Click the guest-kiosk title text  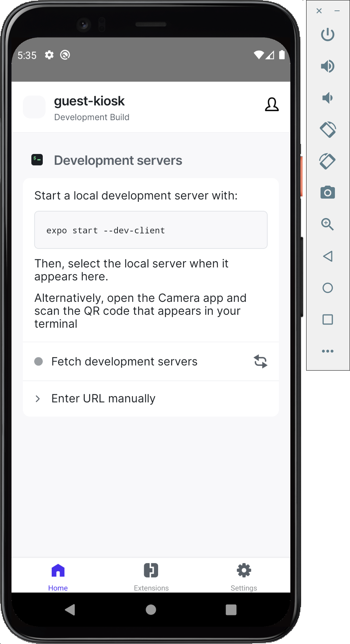[x=89, y=101]
